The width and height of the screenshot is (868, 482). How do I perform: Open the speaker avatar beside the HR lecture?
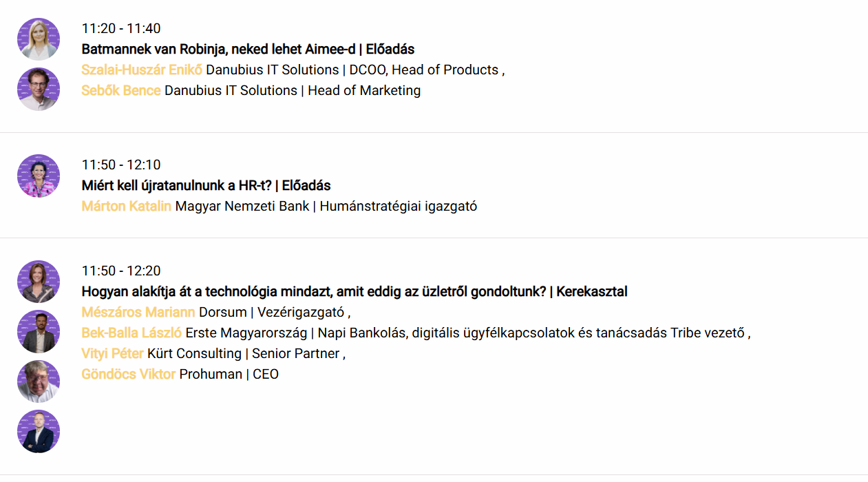[x=39, y=176]
